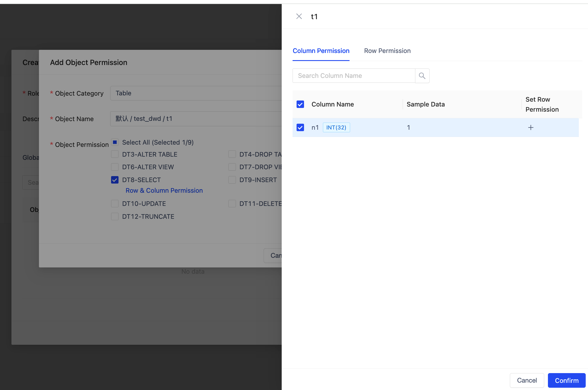Add row permission for column n1

[530, 127]
